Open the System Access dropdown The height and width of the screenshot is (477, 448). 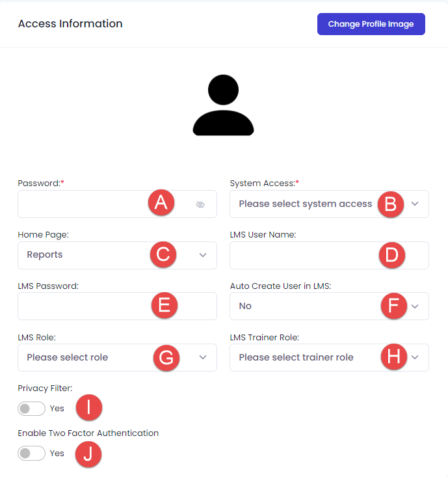coord(306,204)
